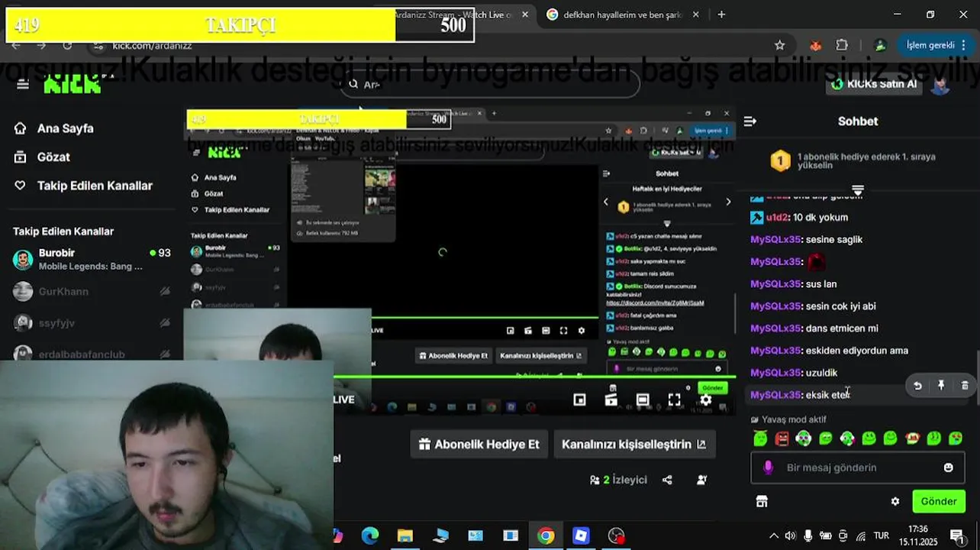Open chat settings gear icon

pos(895,502)
